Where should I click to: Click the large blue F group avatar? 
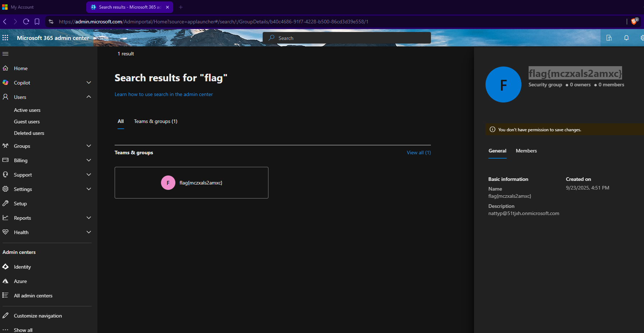pos(503,85)
